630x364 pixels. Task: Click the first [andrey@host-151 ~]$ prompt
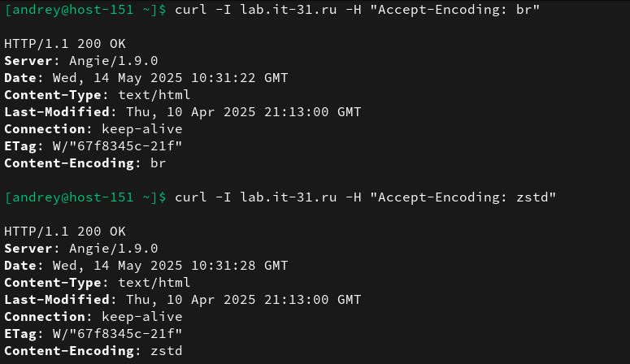[x=85, y=9]
